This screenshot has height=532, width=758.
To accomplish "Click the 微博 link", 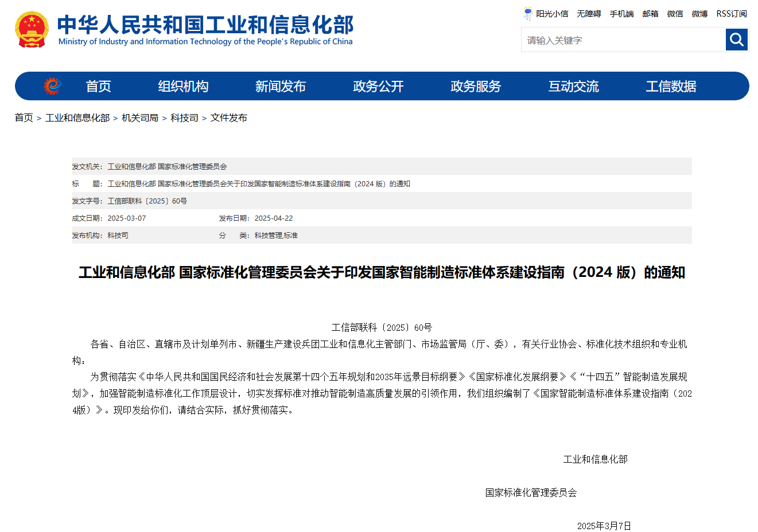I will 699,14.
